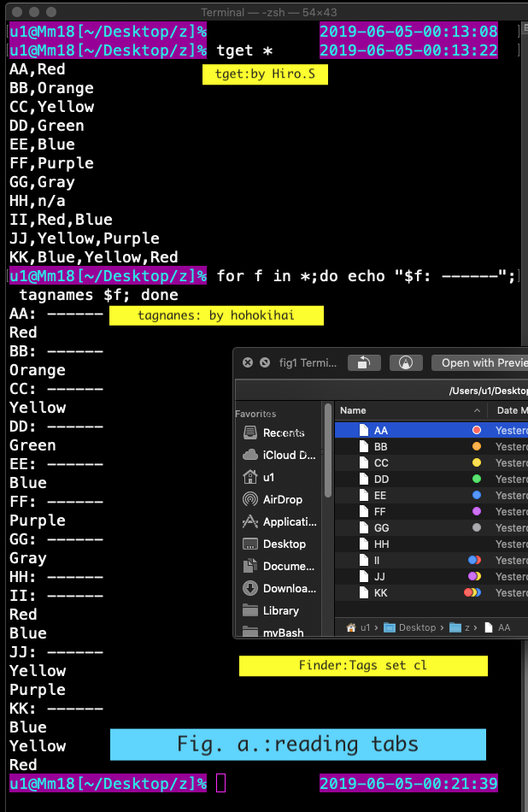Click the green tag dot on DD
The image size is (528, 812).
click(x=477, y=480)
